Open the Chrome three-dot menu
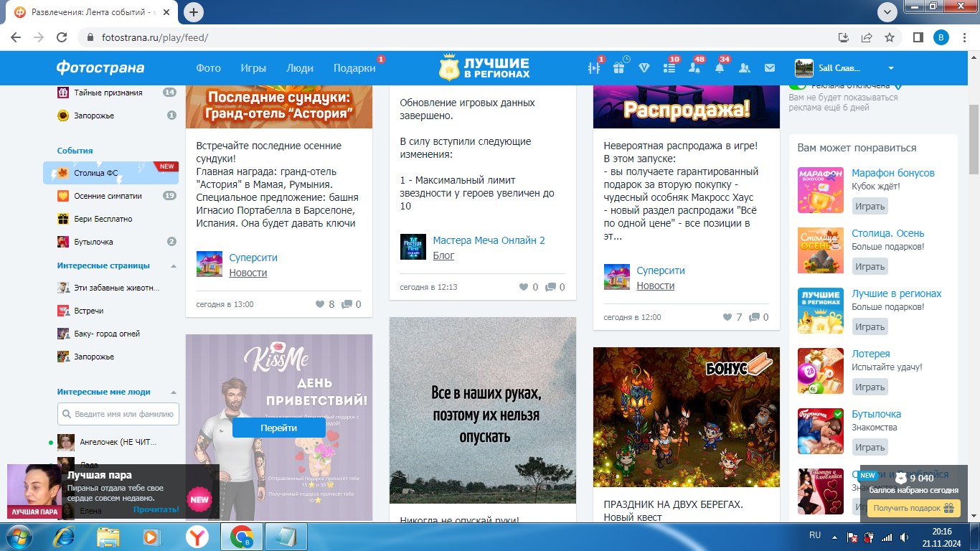The image size is (980, 551). [x=965, y=37]
